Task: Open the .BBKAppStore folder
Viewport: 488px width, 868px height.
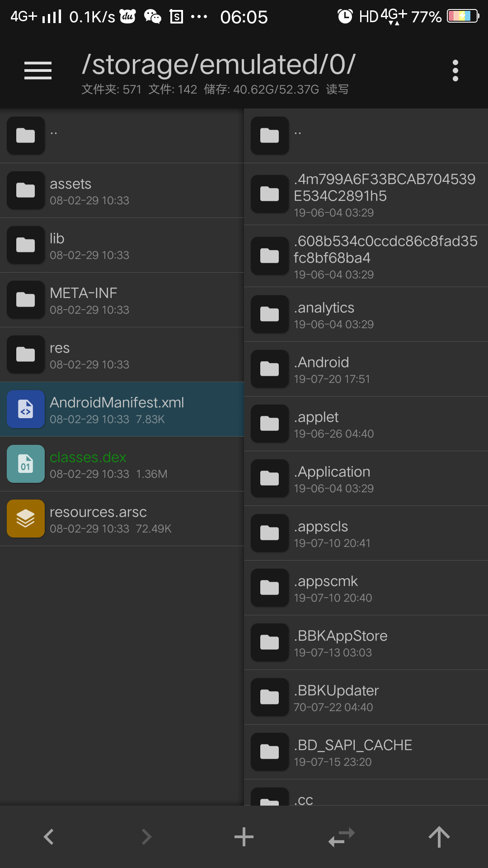Action: [366, 642]
